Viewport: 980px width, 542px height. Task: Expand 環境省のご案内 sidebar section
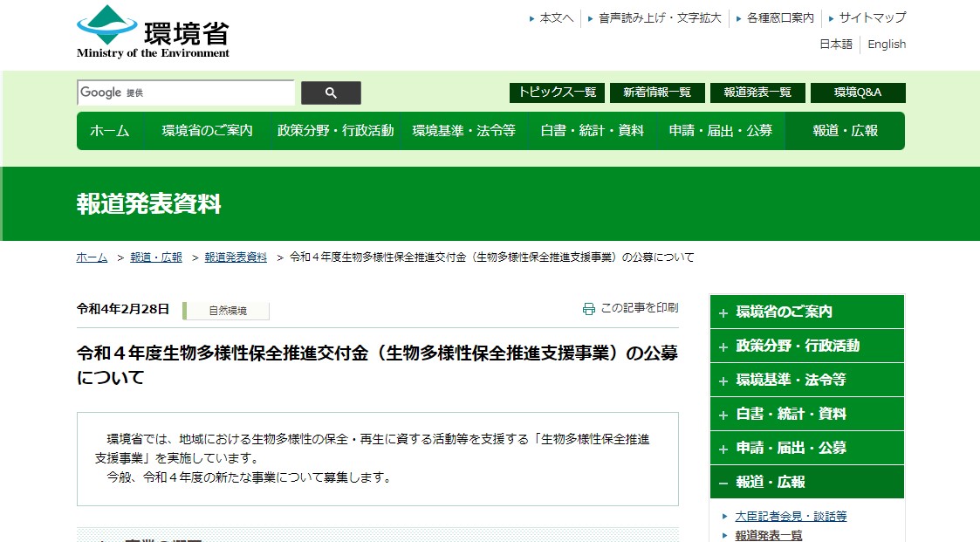pos(723,312)
